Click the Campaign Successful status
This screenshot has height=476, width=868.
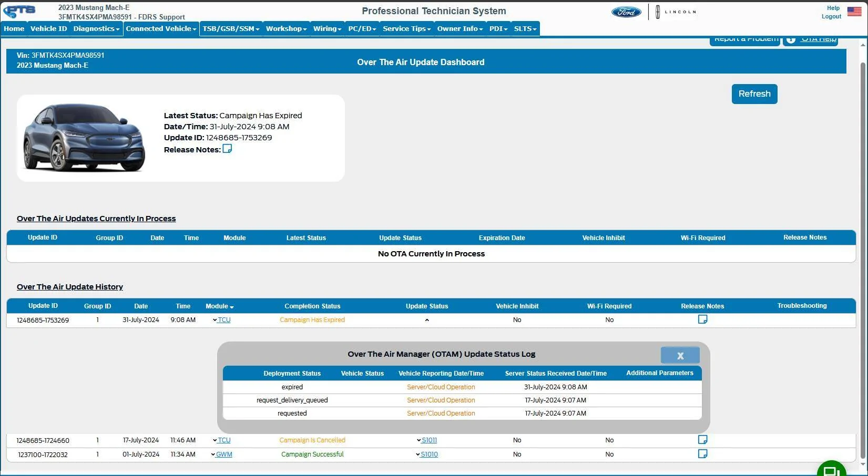(x=312, y=454)
